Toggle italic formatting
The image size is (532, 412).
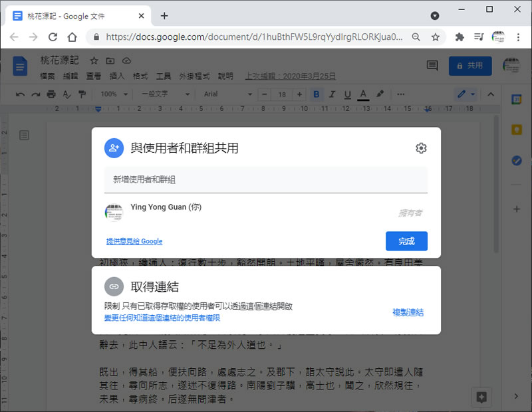coord(332,94)
